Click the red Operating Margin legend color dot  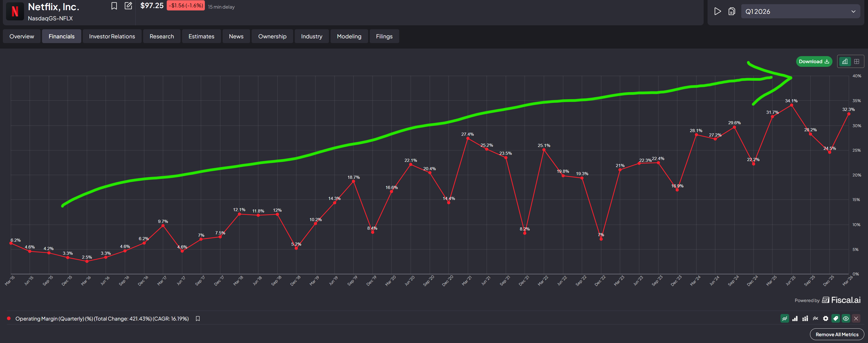[x=9, y=318]
